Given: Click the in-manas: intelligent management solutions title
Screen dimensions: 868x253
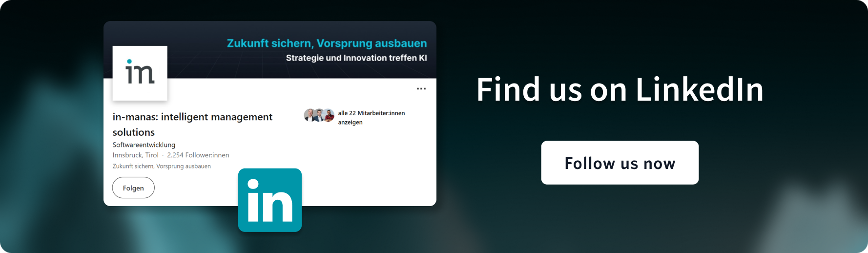Looking at the screenshot, I should [x=192, y=125].
